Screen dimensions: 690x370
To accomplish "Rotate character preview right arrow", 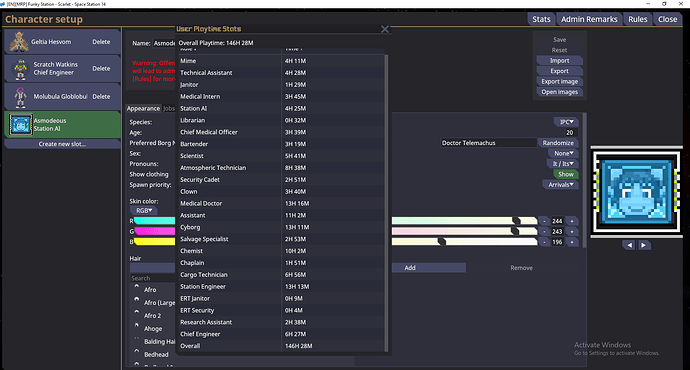I will [x=643, y=245].
